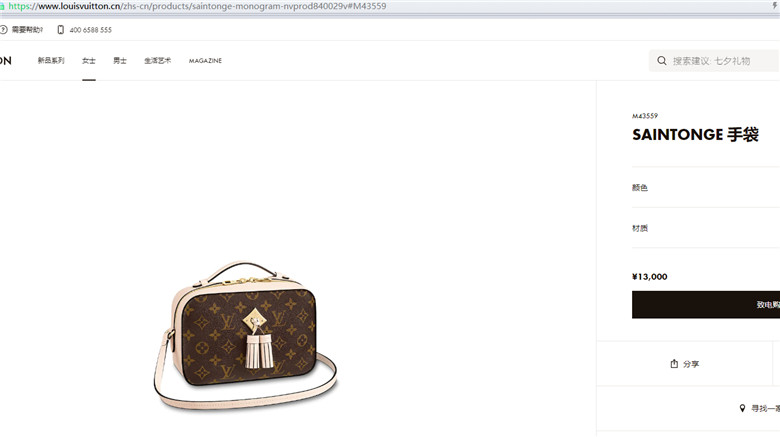Open the 男士 menu

click(x=120, y=61)
